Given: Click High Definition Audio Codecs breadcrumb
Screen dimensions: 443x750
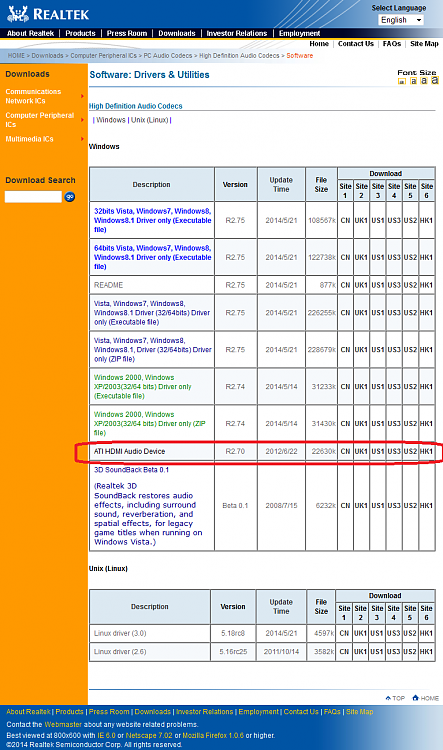Looking at the screenshot, I should (239, 55).
